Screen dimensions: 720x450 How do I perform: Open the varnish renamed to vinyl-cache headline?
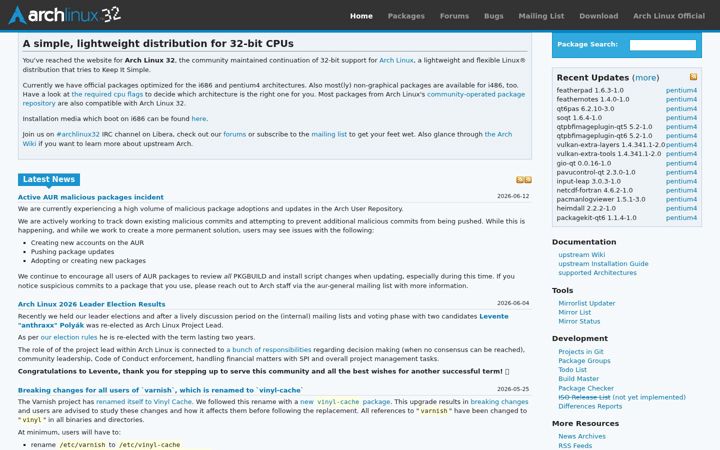click(x=160, y=390)
